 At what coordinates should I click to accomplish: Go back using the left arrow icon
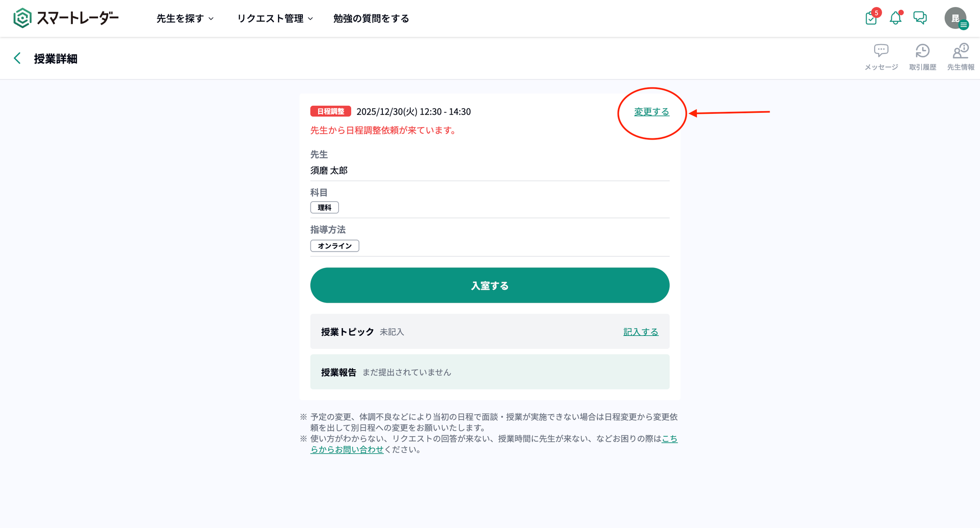click(x=17, y=58)
